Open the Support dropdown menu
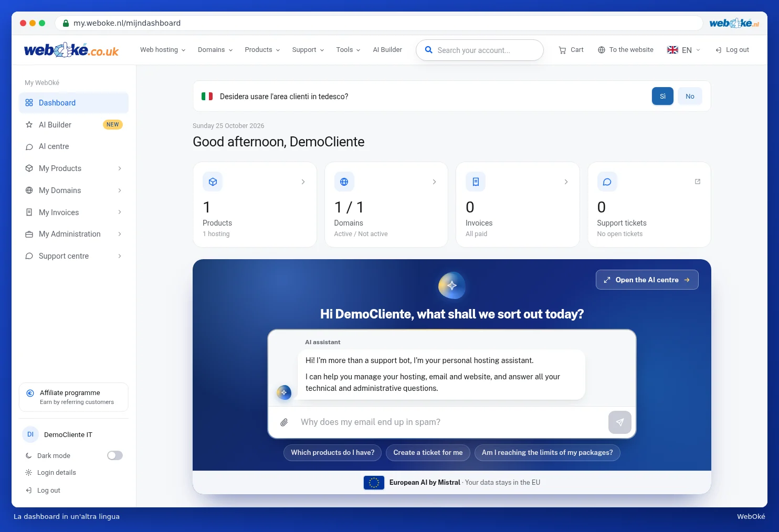The height and width of the screenshot is (532, 779). (308, 50)
